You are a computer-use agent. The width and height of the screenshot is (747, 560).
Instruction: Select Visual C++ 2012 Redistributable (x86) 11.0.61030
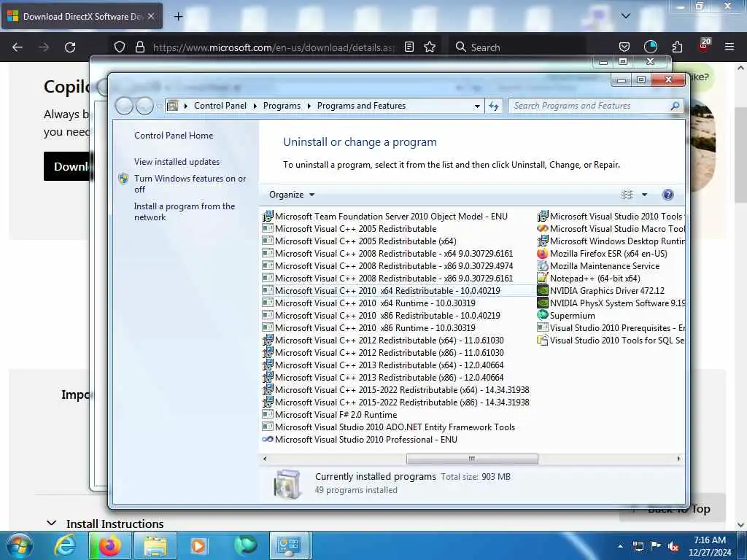click(383, 352)
